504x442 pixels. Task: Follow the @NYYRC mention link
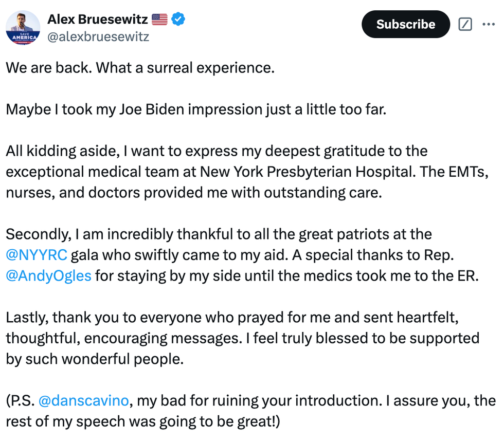coord(36,255)
